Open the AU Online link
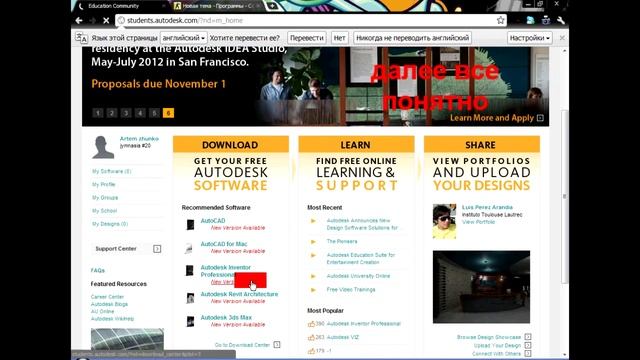 [x=102, y=311]
